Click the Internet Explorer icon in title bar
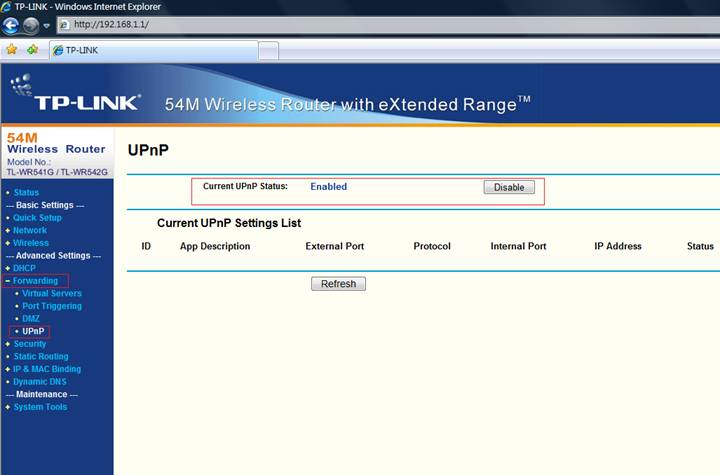 (6, 6)
